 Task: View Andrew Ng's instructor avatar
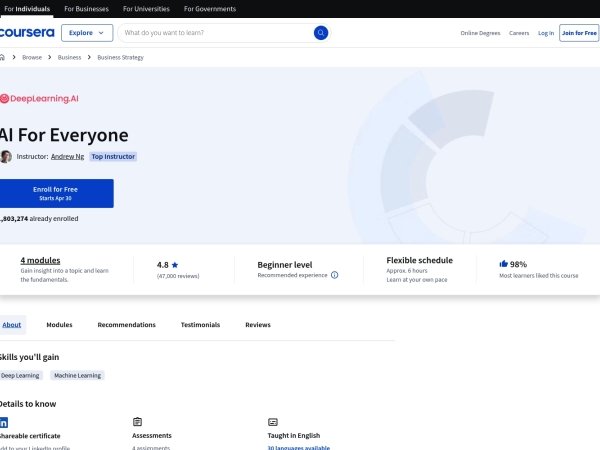[5, 157]
